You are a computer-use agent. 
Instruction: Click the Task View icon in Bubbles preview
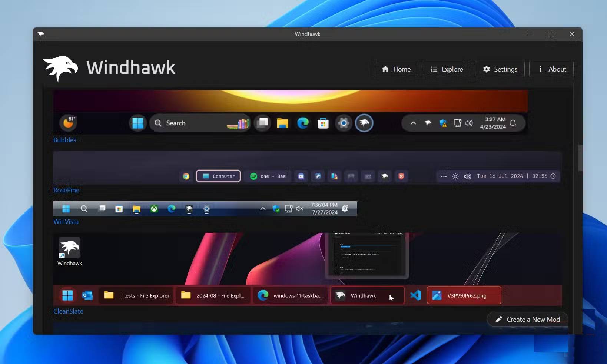(x=263, y=123)
